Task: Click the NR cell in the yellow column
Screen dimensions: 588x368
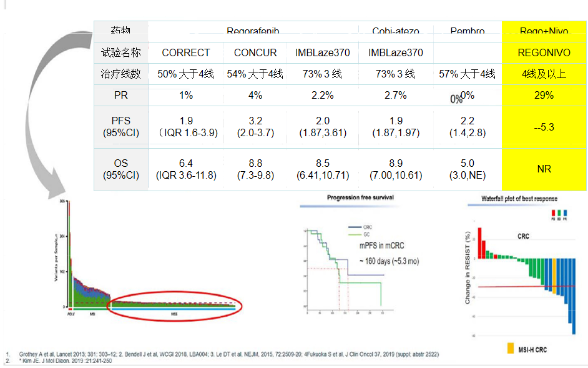Action: click(x=544, y=169)
